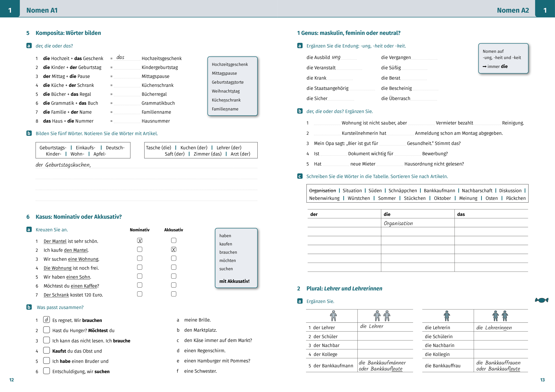Click the blank before 'Gesundheit." Stimmt das?'
555x392 pixels.
pyautogui.click(x=393, y=143)
